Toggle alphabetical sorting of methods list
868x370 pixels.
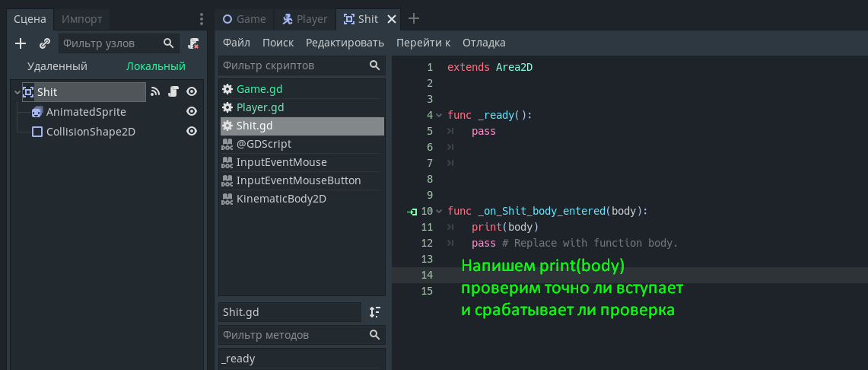coord(374,311)
